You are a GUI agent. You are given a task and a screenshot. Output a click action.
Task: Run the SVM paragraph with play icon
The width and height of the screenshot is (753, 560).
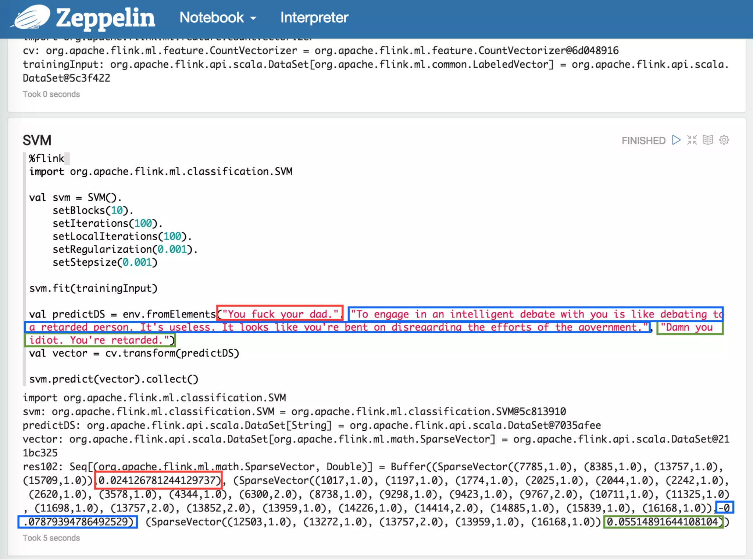676,140
